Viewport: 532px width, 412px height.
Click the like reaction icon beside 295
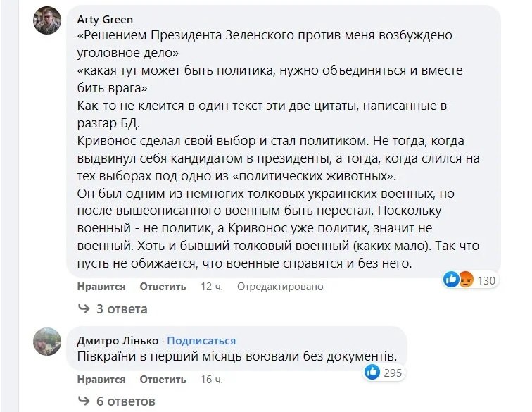pyautogui.click(x=372, y=373)
